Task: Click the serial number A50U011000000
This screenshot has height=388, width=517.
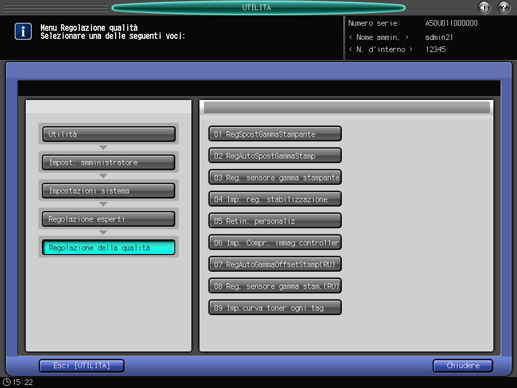Action: [x=451, y=23]
